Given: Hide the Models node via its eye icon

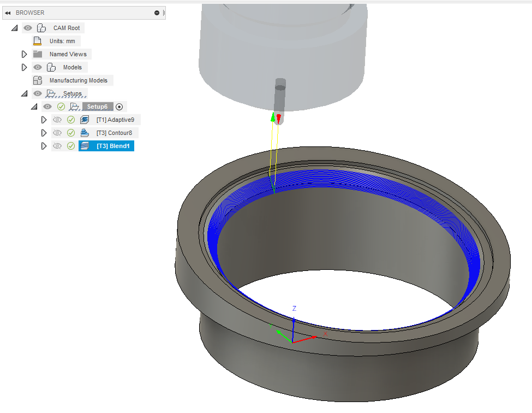Looking at the screenshot, I should click(37, 67).
